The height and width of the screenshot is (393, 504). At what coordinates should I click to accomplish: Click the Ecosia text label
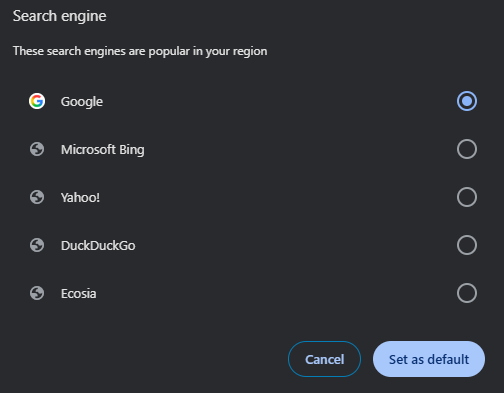pos(79,294)
